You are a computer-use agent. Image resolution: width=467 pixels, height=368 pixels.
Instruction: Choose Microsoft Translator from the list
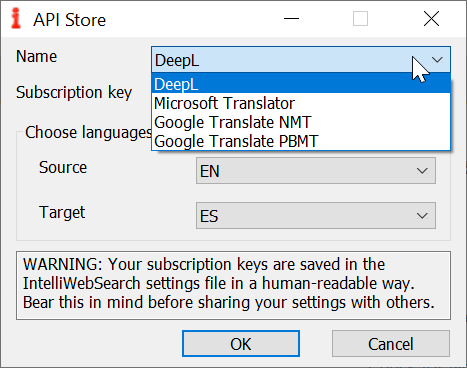click(x=301, y=103)
